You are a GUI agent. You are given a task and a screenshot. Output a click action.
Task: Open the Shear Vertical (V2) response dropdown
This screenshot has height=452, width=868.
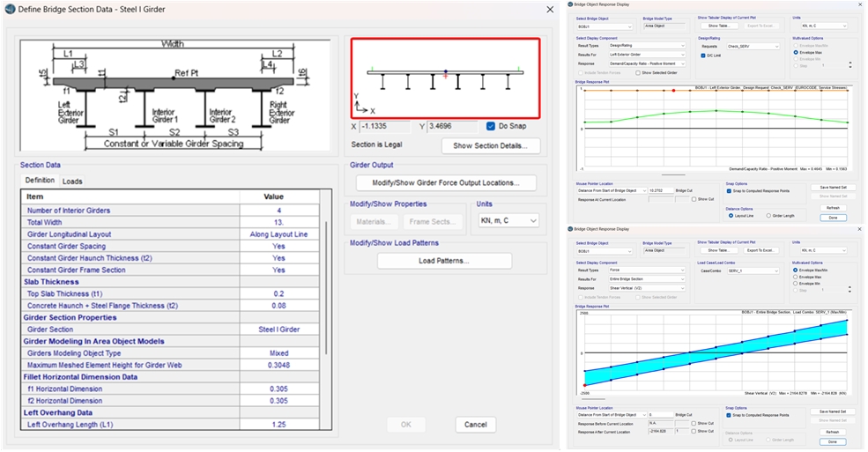646,288
